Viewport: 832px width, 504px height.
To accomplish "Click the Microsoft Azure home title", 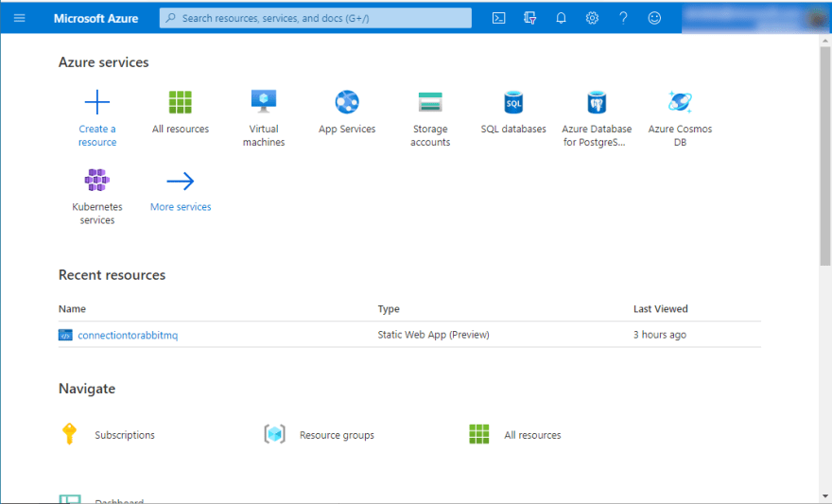I will click(x=96, y=18).
